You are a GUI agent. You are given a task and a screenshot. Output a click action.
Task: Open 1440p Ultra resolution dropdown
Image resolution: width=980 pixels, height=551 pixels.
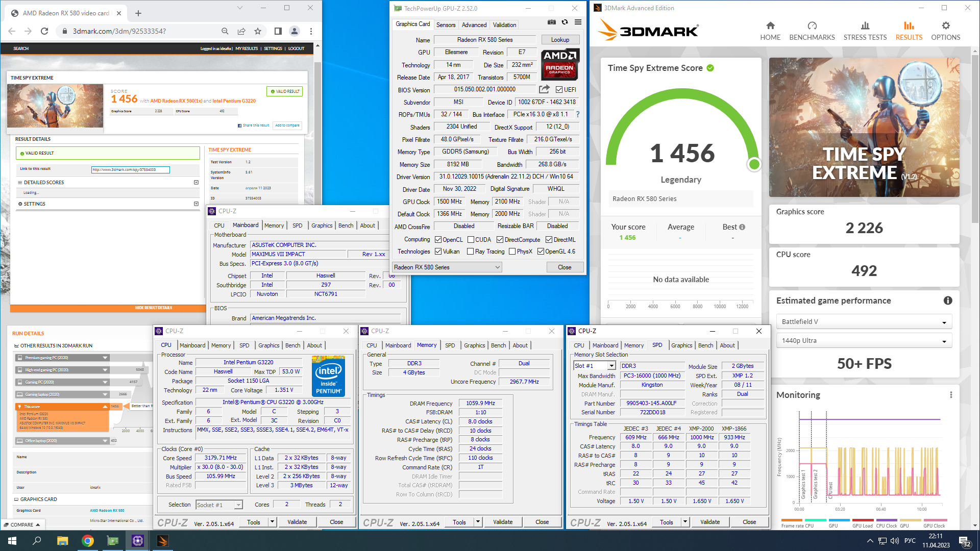click(x=864, y=341)
